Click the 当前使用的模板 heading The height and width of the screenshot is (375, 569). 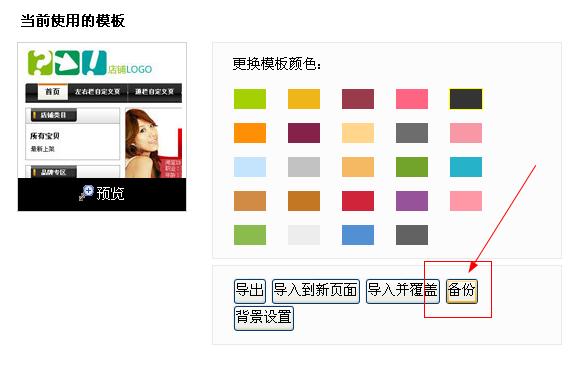[x=73, y=21]
